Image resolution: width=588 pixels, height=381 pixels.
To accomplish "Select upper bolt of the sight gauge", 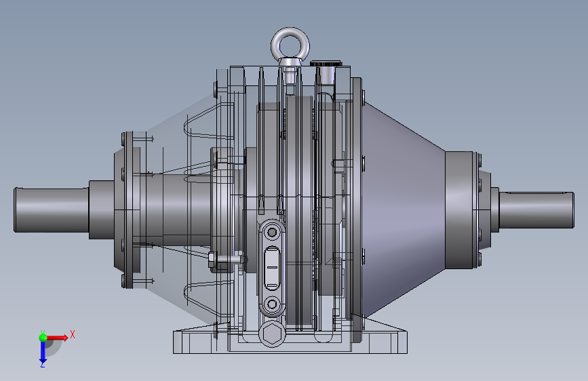I will [272, 233].
